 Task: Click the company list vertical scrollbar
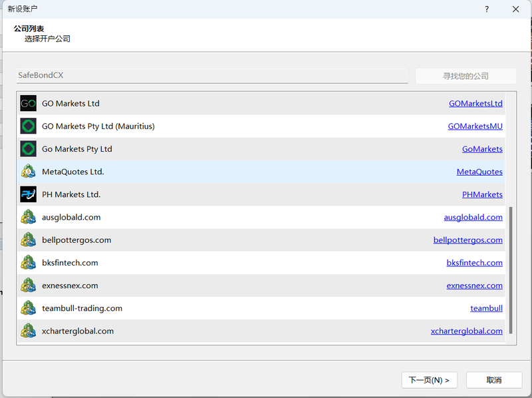click(x=511, y=270)
